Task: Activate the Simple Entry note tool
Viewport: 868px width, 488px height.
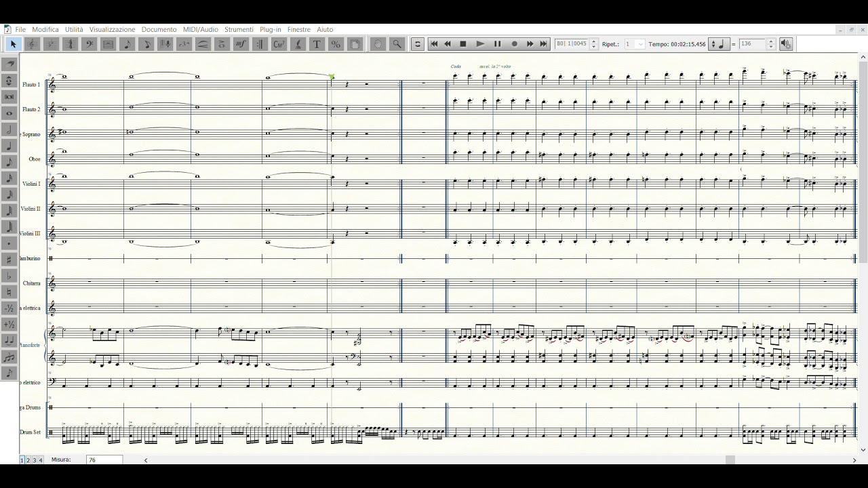Action: [x=127, y=44]
